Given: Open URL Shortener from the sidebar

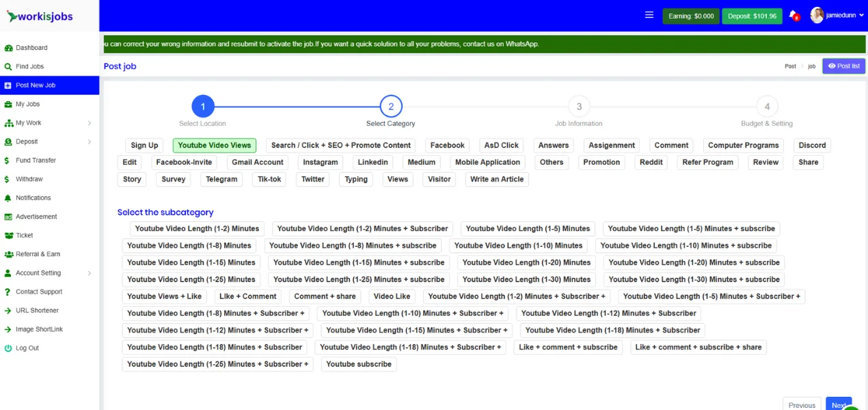Looking at the screenshot, I should tap(37, 311).
